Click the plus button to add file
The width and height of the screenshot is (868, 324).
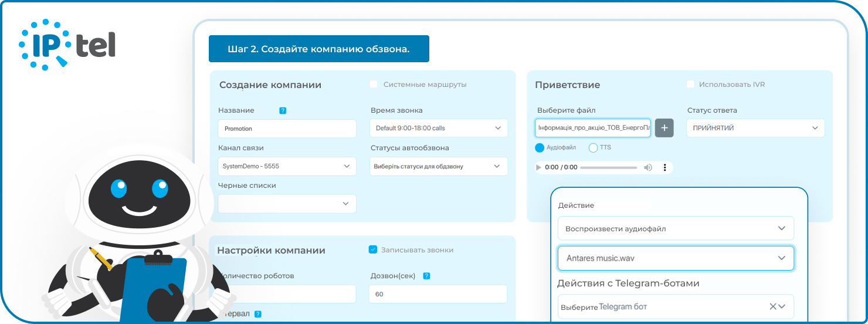click(664, 128)
